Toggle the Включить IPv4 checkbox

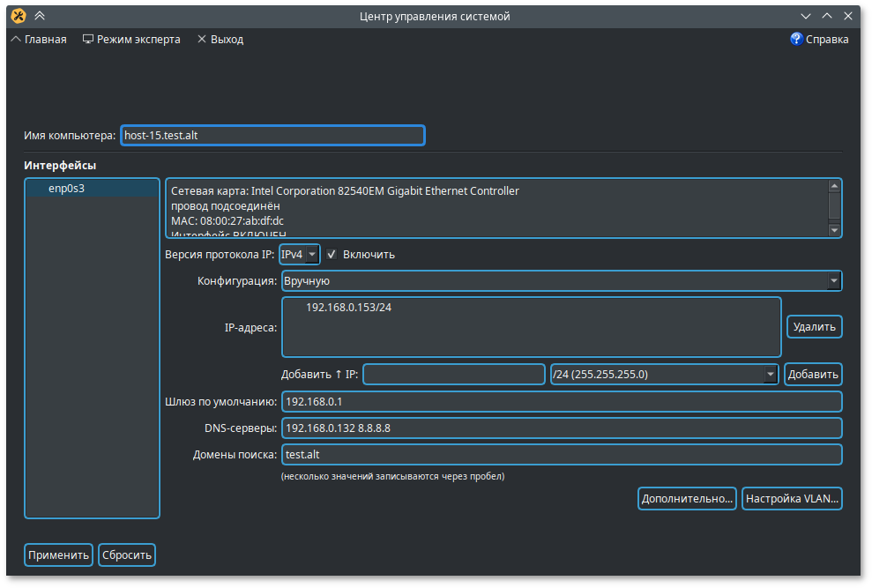[332, 255]
